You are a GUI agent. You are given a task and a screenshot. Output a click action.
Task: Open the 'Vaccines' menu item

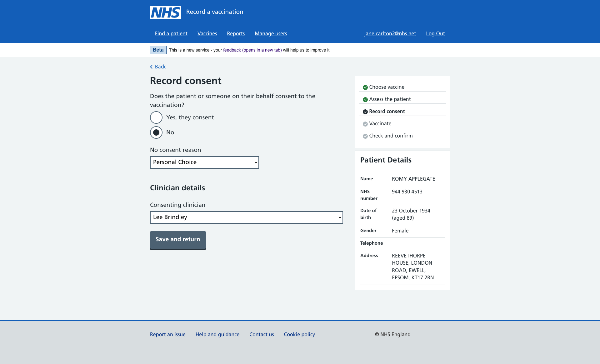(207, 33)
